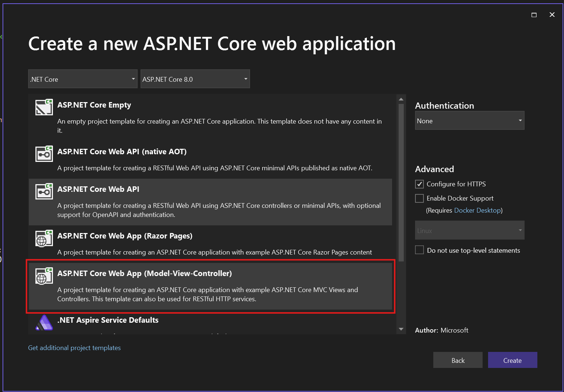The image size is (564, 392).
Task: Click the ASP.NET Core Web API template icon
Action: 44,191
